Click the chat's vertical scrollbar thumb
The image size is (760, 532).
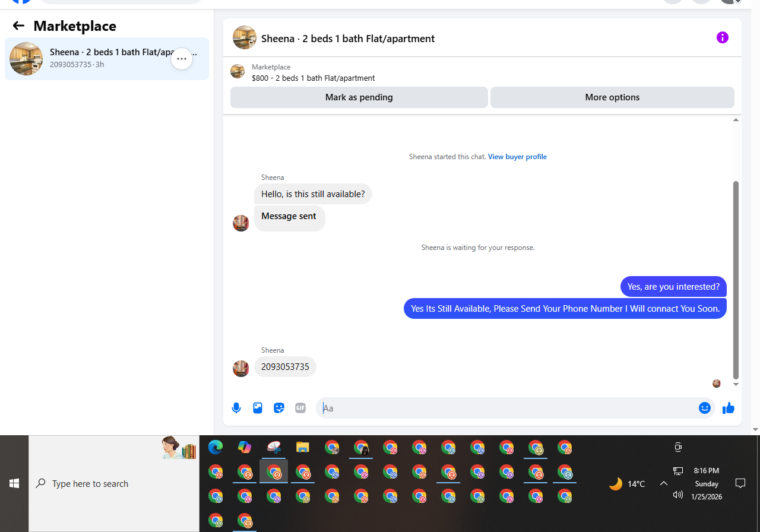736,280
